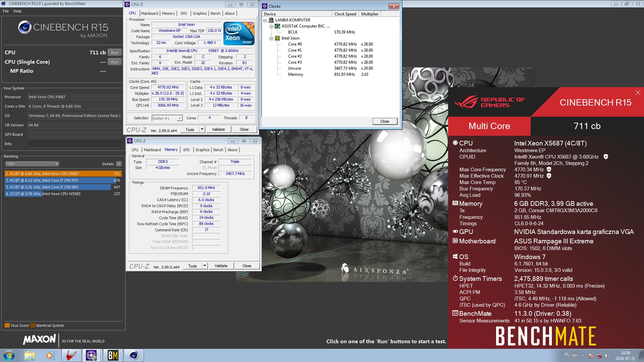
Task: Collapse the LANIM-KOMPUTER tree node
Action: click(x=265, y=20)
